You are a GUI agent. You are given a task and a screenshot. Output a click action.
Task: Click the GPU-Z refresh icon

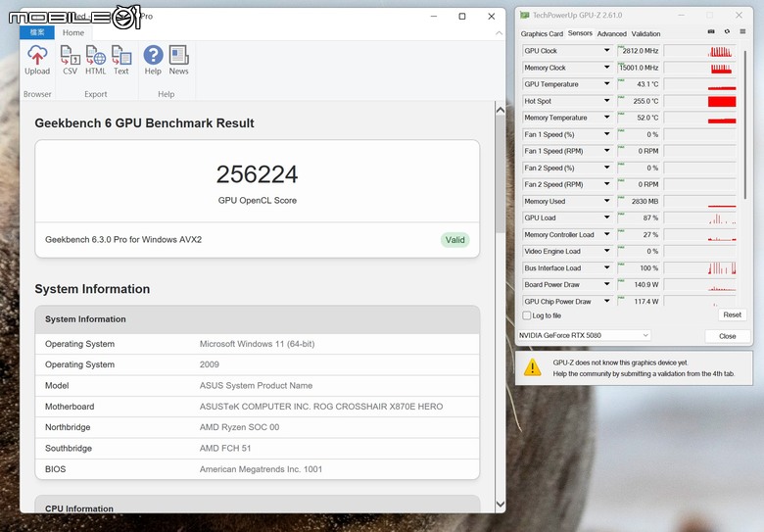click(727, 31)
